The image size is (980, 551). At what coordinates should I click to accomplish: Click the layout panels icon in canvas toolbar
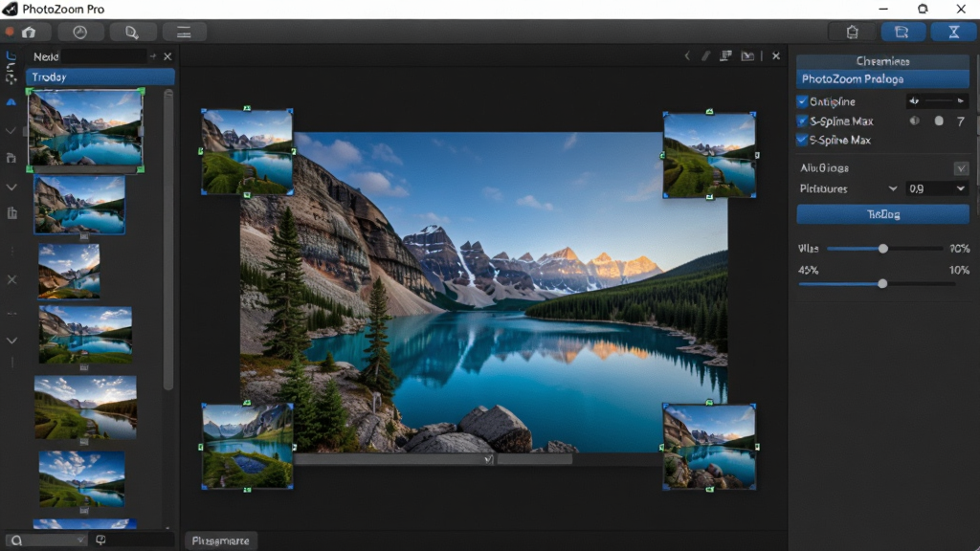pyautogui.click(x=725, y=55)
